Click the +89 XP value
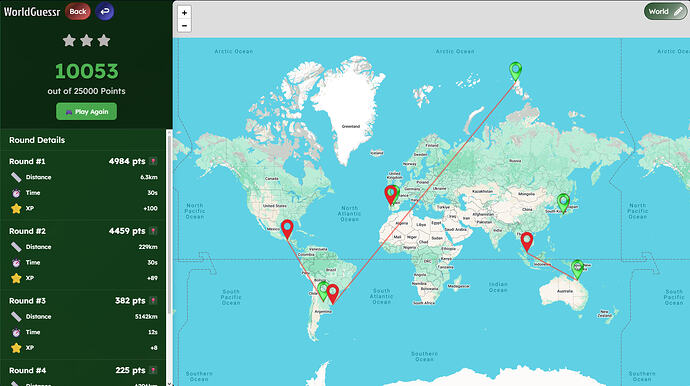This screenshot has width=690, height=386. (152, 278)
